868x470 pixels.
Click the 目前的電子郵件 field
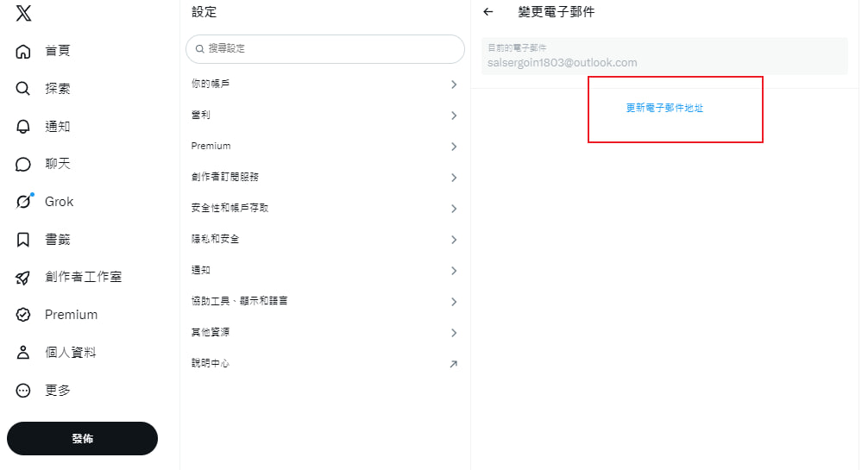click(x=664, y=56)
